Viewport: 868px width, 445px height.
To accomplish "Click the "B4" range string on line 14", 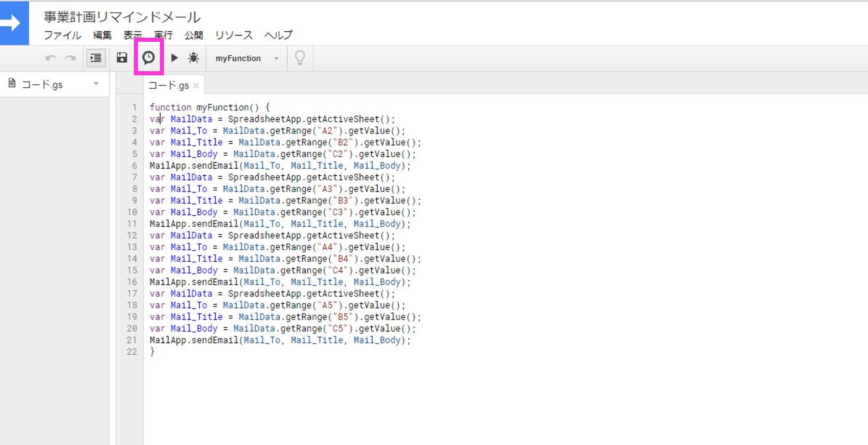I will click(343, 259).
